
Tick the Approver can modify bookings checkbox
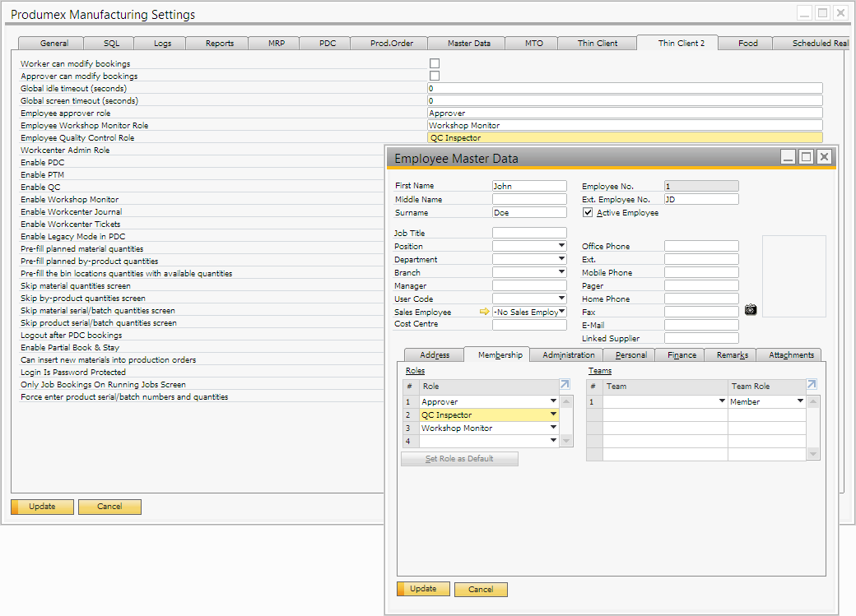(435, 76)
